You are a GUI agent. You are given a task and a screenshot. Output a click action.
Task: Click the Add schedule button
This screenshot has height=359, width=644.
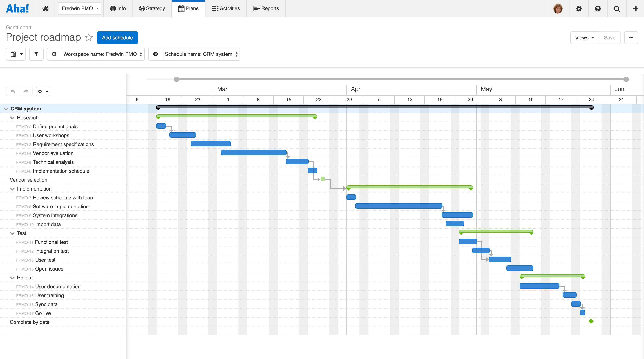117,38
